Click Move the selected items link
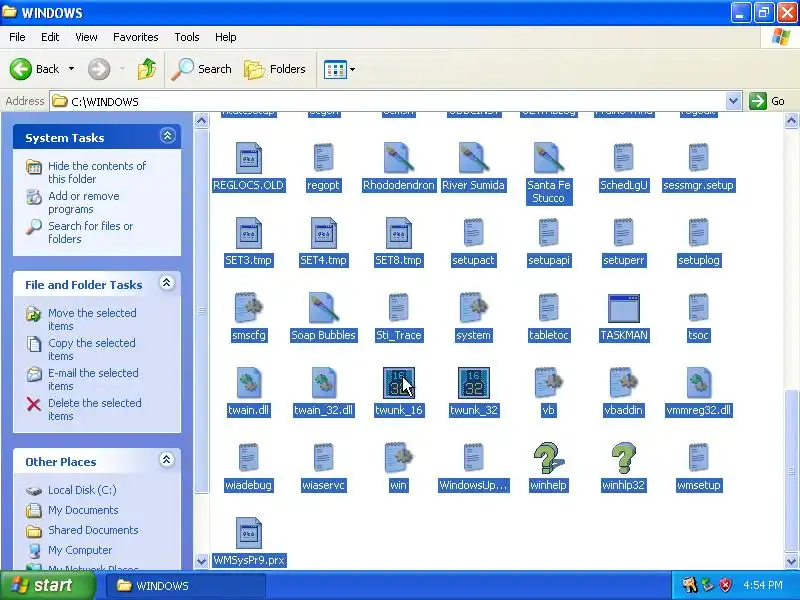The height and width of the screenshot is (600, 800). click(x=92, y=319)
